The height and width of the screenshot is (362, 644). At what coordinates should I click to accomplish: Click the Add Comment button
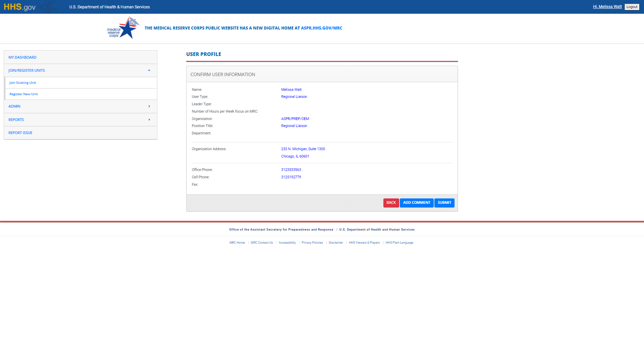click(417, 203)
